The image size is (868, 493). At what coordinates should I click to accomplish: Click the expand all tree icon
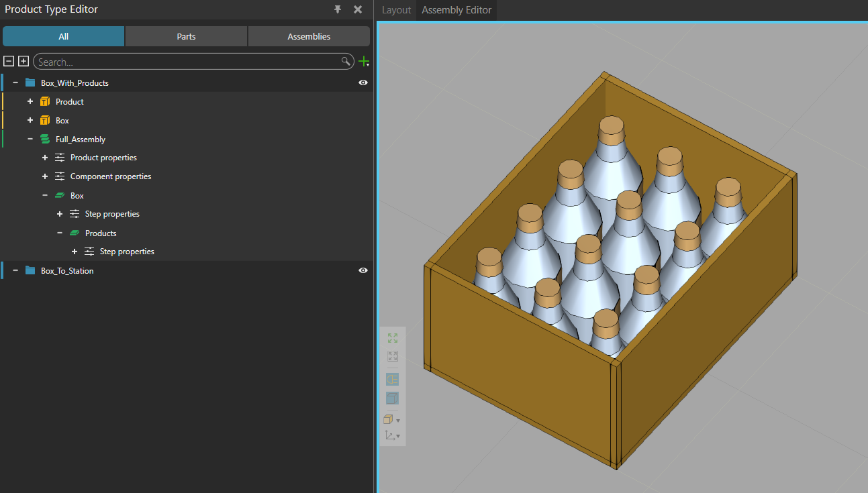click(23, 61)
